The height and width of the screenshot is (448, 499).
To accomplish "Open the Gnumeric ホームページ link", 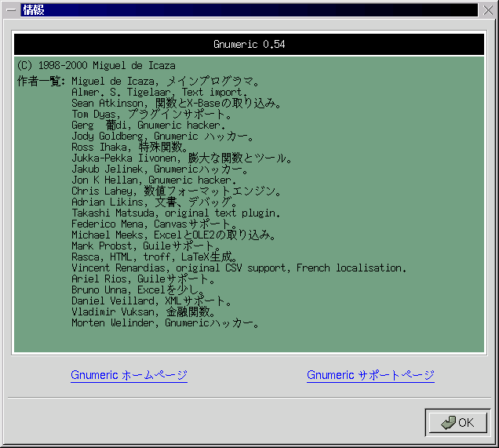I will click(x=129, y=375).
